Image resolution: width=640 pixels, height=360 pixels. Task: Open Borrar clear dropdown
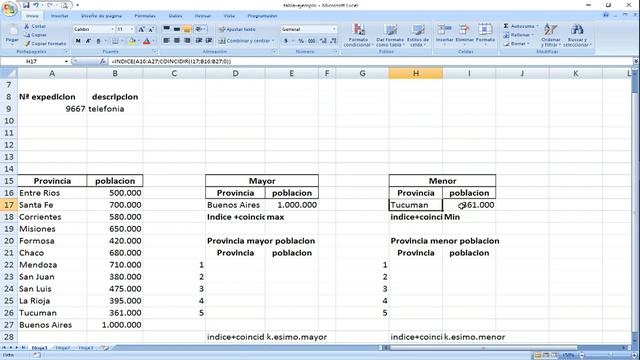(517, 44)
